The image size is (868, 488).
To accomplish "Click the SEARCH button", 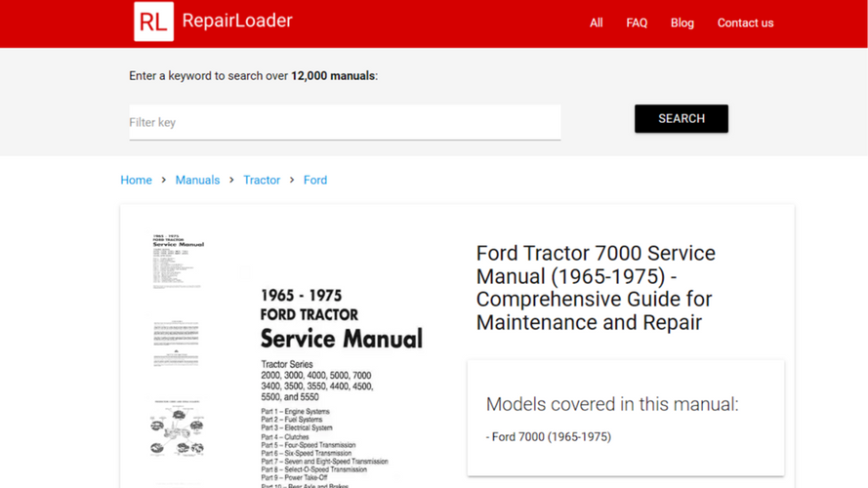I will (681, 118).
